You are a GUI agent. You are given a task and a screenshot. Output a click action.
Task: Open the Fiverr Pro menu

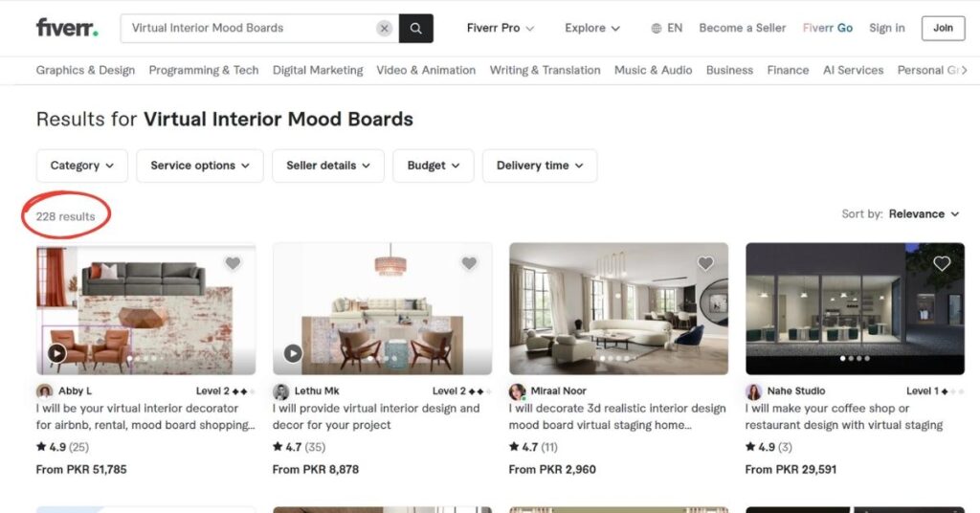pos(500,28)
